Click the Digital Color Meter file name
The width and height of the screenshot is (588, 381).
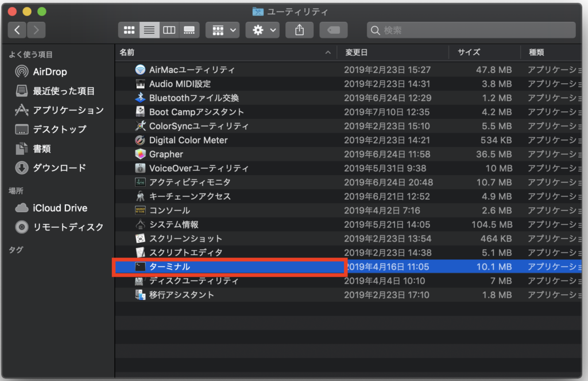(188, 140)
